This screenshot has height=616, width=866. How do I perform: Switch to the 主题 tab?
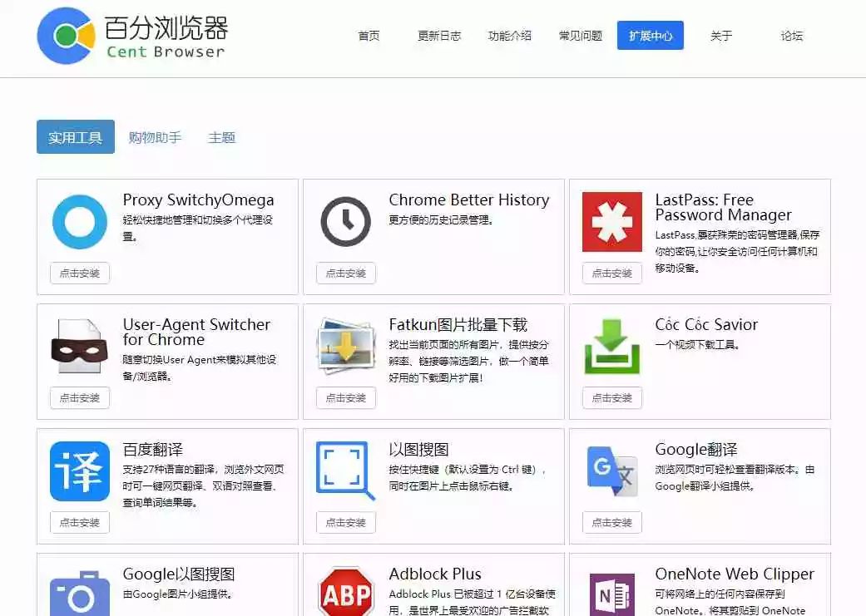point(222,137)
